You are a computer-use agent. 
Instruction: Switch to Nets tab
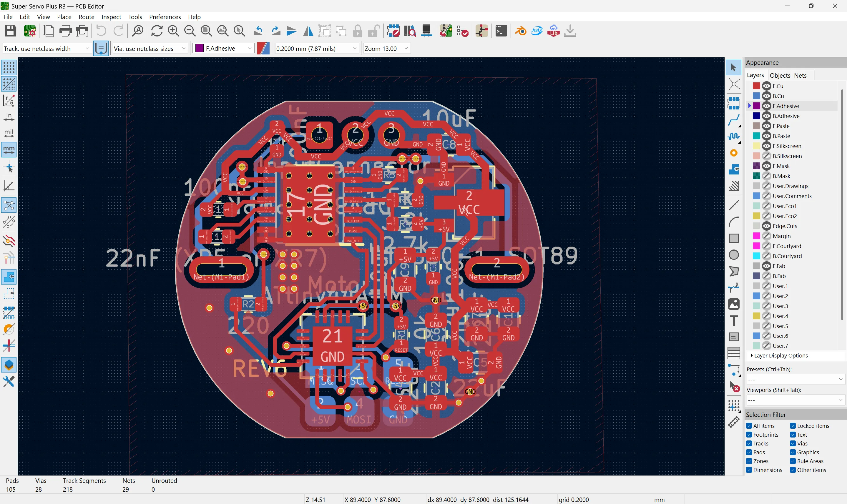(800, 75)
